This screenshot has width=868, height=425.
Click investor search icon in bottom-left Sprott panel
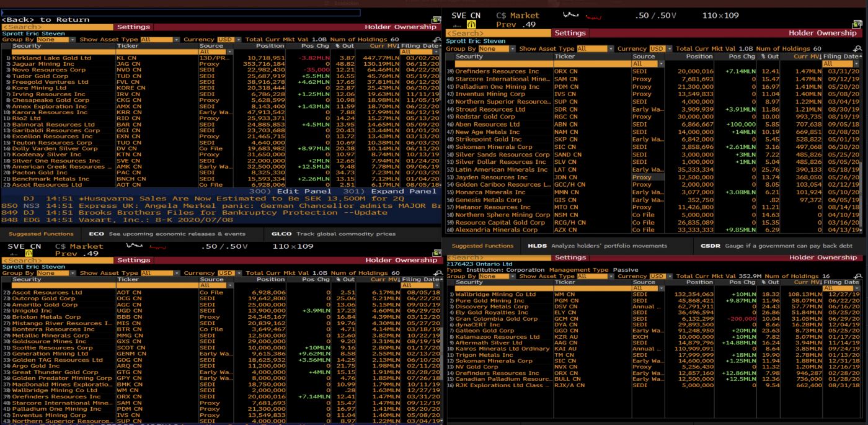tap(436, 274)
